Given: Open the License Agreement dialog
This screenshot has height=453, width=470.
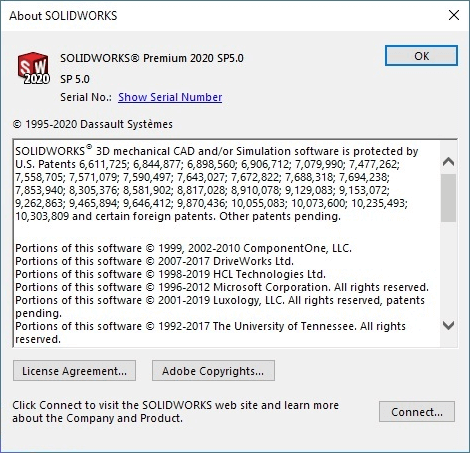Looking at the screenshot, I should coord(74,371).
